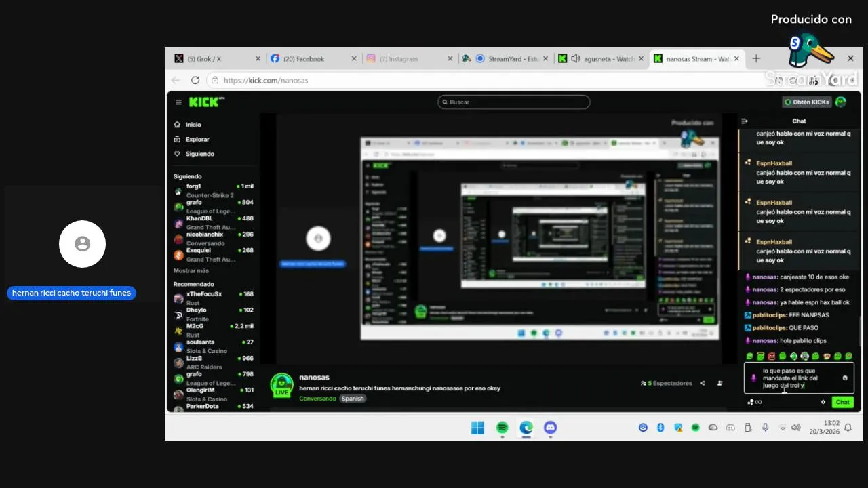
Task: Open Discord from the taskbar
Action: tap(551, 428)
